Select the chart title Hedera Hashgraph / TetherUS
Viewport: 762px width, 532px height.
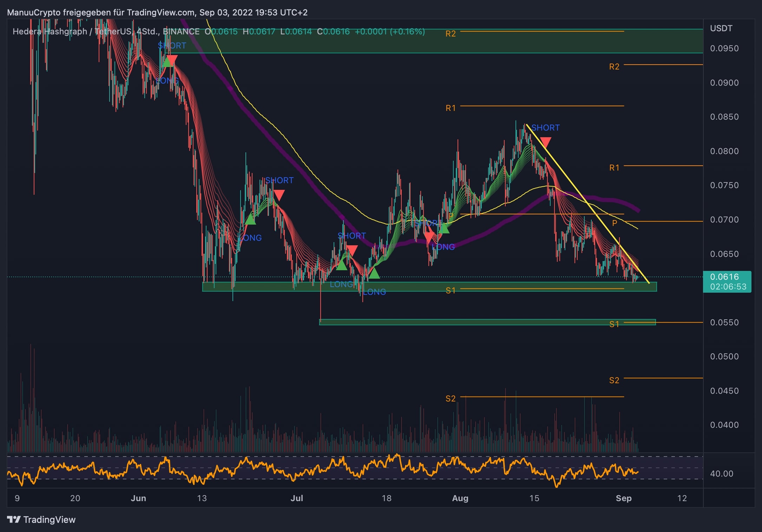pyautogui.click(x=72, y=32)
